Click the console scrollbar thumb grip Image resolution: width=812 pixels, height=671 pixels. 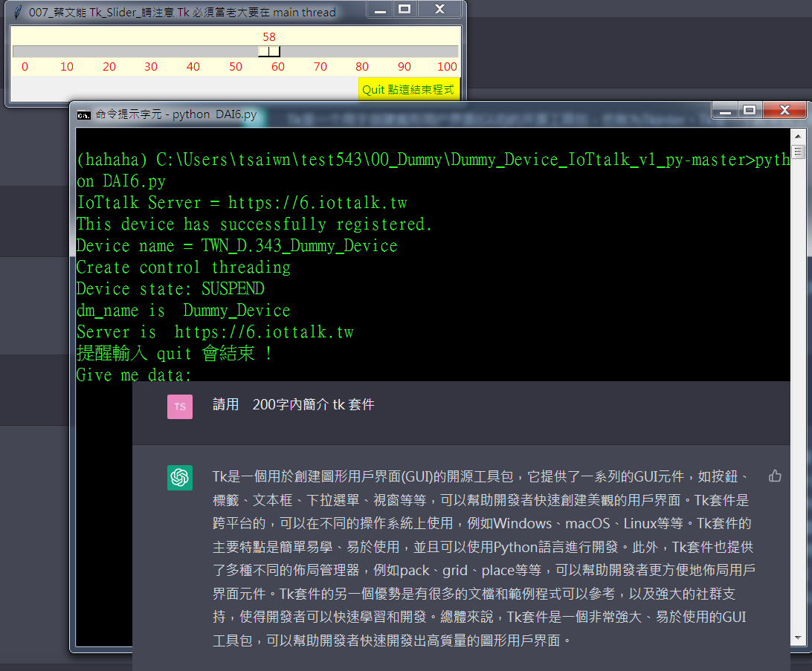(x=799, y=152)
